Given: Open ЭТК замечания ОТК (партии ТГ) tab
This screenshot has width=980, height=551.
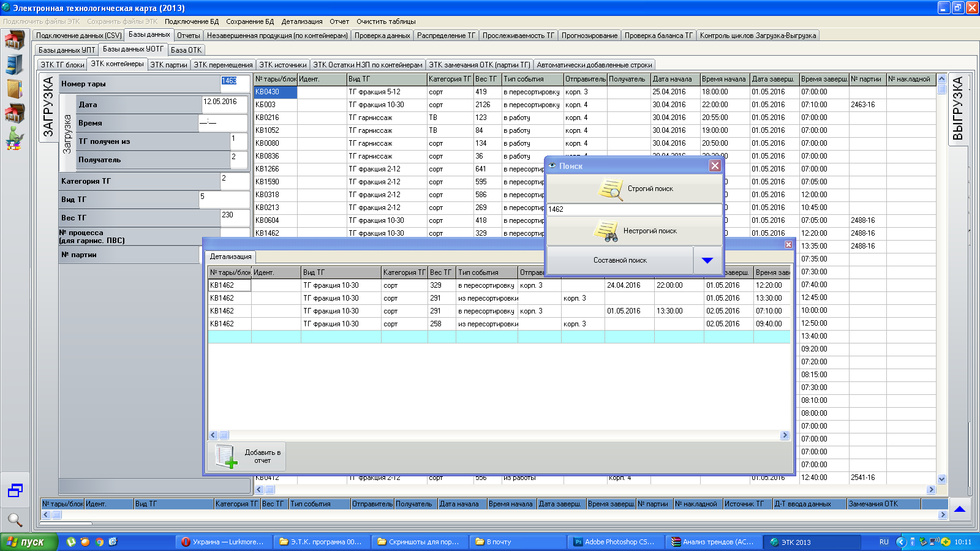Looking at the screenshot, I should pyautogui.click(x=480, y=65).
